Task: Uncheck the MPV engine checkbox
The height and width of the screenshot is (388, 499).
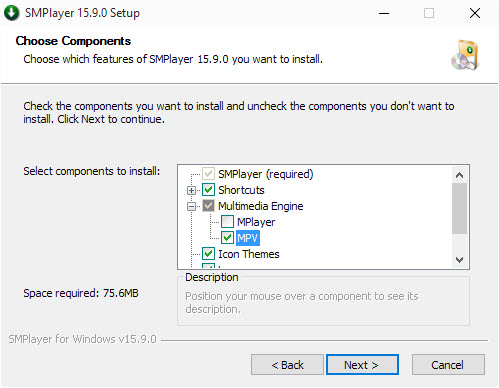Action: pos(227,238)
